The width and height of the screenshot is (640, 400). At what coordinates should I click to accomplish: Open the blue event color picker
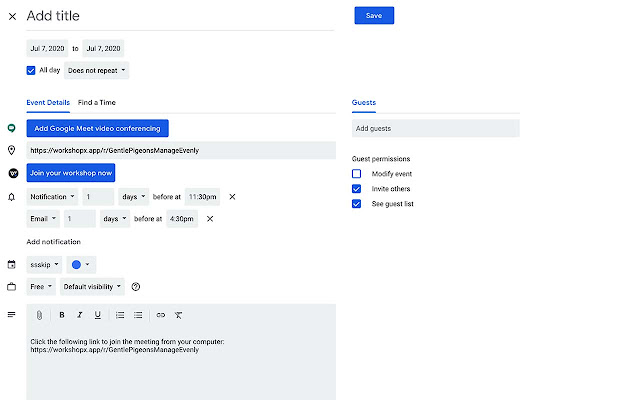tap(82, 265)
